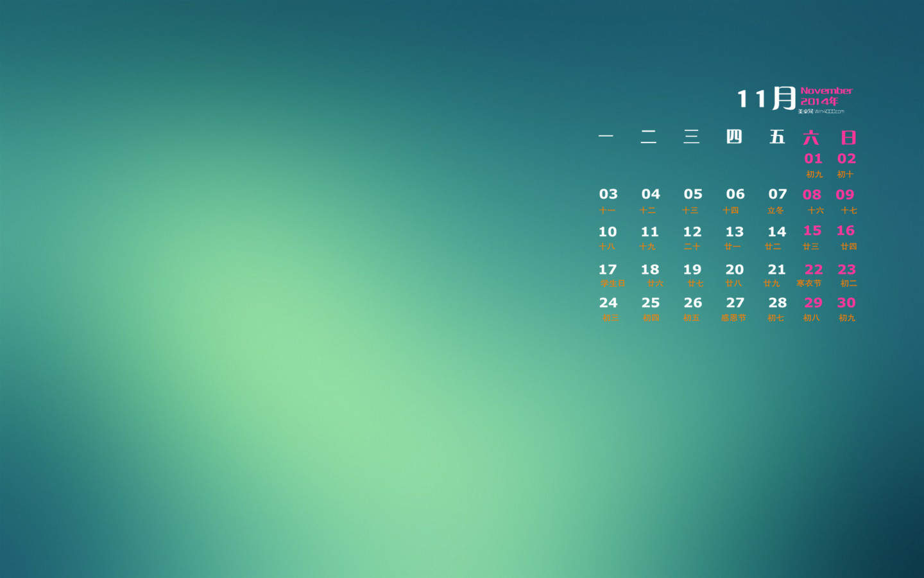Click date 22 marked 寒衣节
The image size is (924, 578).
814,270
